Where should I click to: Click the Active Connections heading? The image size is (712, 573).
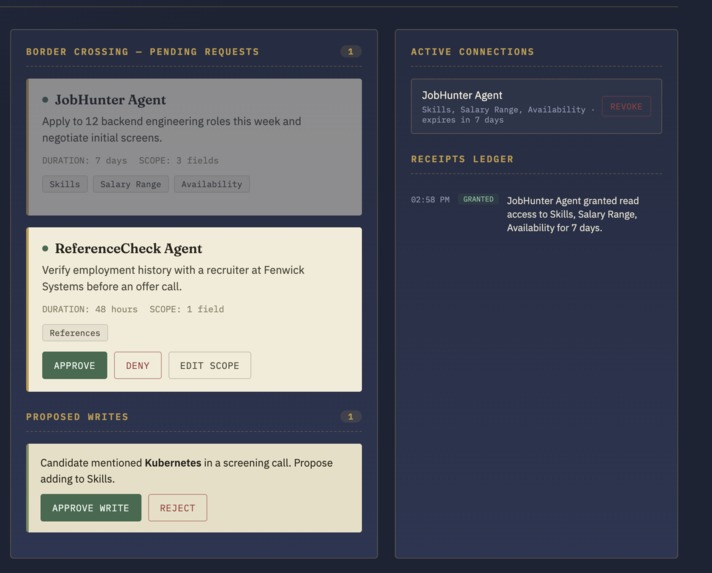click(473, 52)
